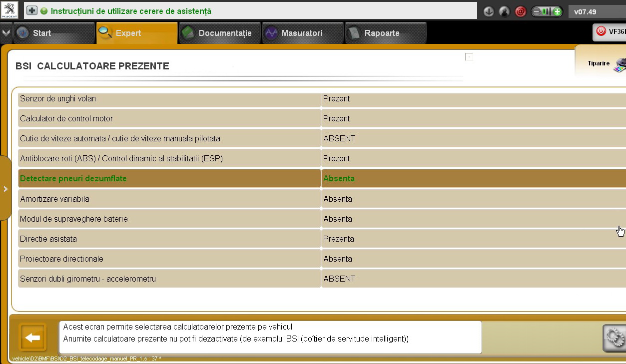This screenshot has height=364, width=626.
Task: Click the user profile silhouette icon
Action: click(505, 11)
